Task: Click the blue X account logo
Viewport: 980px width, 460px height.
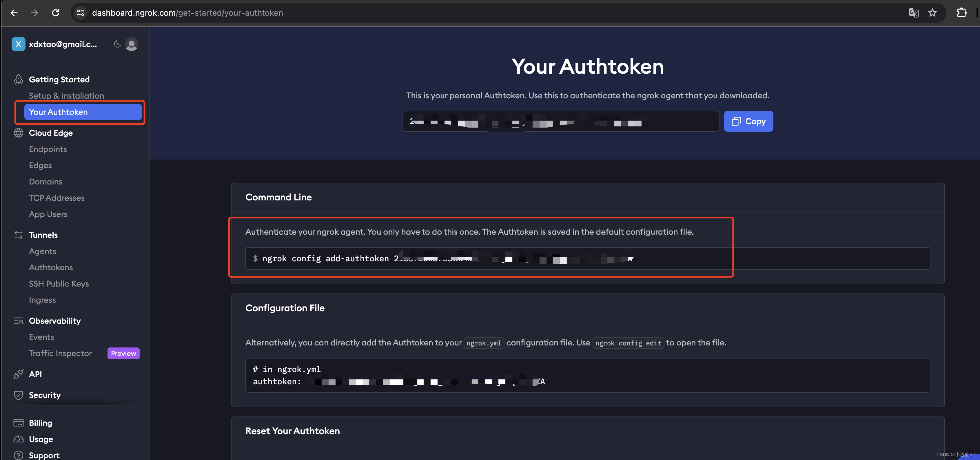Action: click(x=18, y=44)
